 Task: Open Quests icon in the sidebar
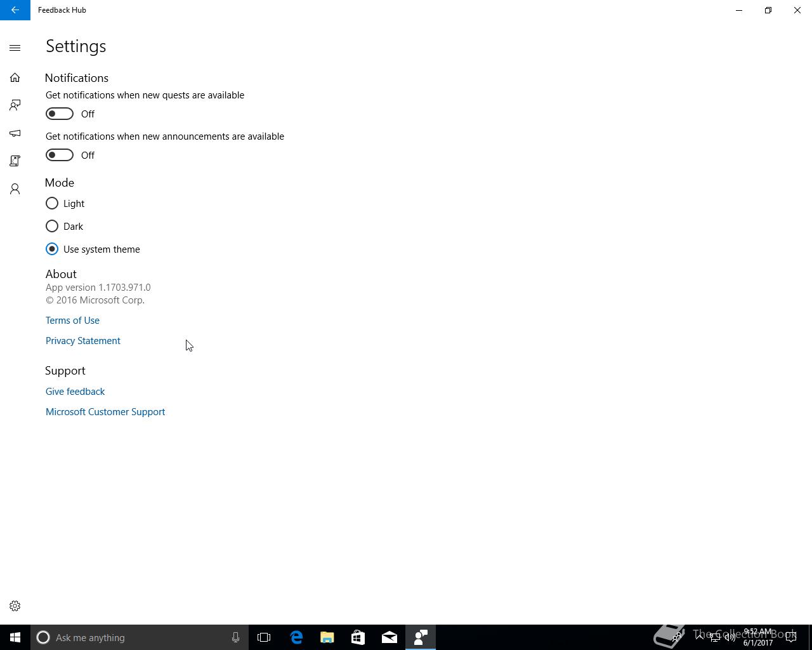(15, 161)
